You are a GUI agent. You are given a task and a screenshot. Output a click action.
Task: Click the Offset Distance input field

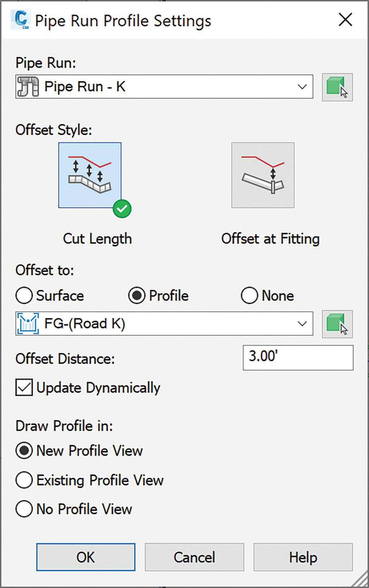tap(298, 358)
